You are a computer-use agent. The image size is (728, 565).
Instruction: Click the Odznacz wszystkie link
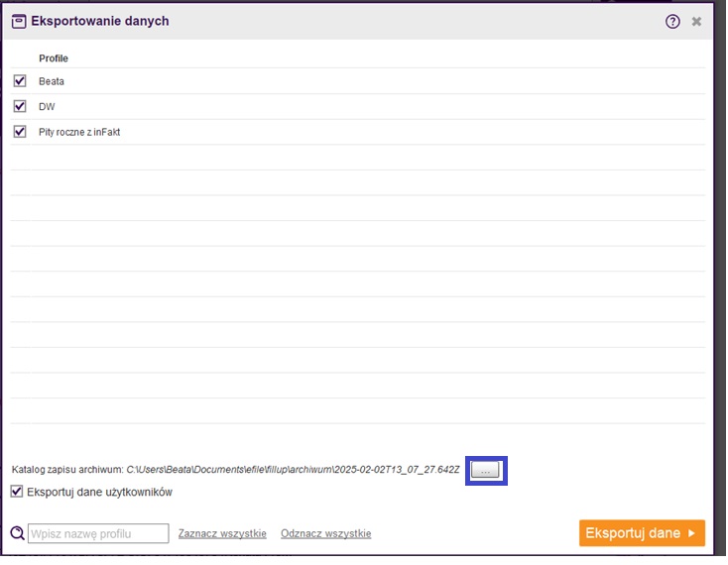pos(326,533)
